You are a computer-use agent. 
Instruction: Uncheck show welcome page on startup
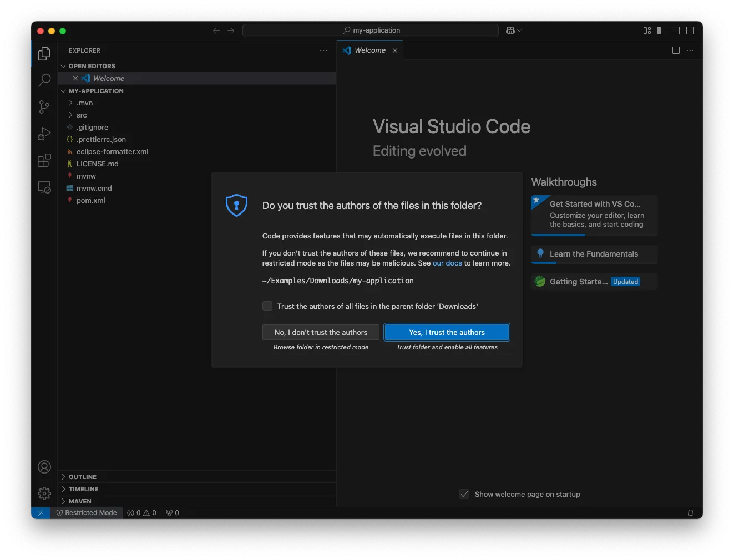[x=464, y=494]
